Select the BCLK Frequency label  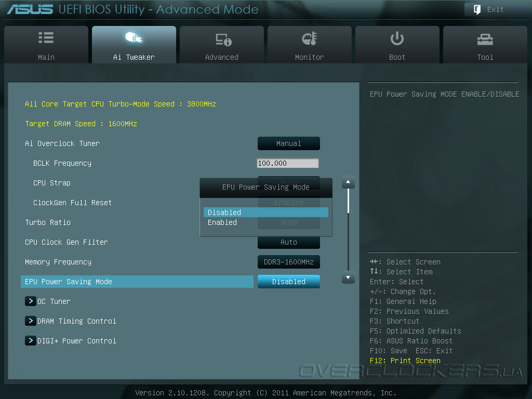click(x=62, y=163)
